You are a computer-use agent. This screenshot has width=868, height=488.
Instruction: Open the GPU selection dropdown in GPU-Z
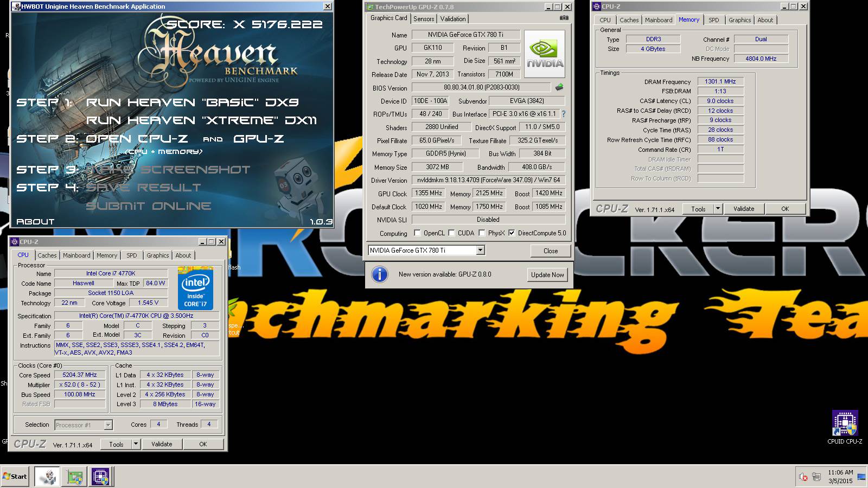click(480, 250)
